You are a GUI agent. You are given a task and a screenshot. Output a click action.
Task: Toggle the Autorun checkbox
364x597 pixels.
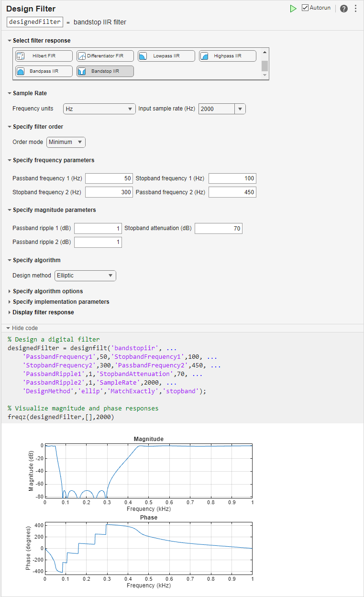(305, 7)
